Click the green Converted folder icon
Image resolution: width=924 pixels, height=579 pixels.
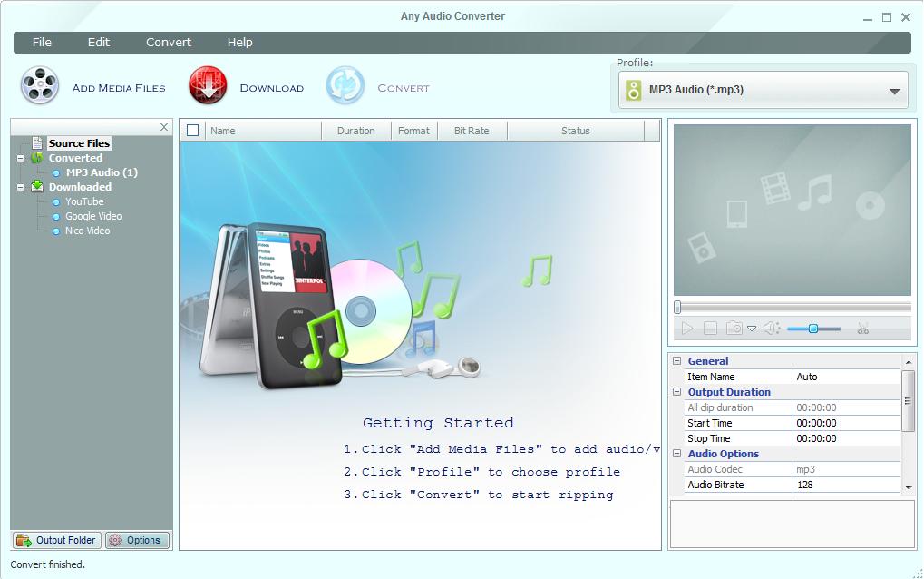[37, 157]
